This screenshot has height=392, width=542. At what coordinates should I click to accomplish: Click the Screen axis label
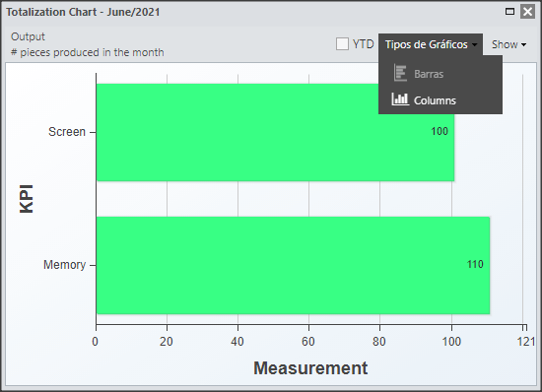(67, 132)
